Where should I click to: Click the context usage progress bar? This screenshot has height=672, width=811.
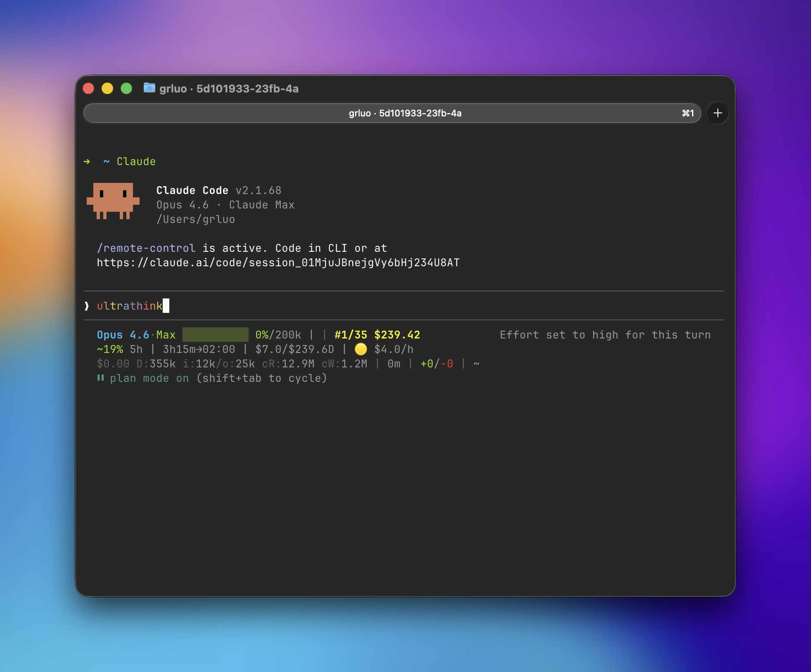coord(215,334)
